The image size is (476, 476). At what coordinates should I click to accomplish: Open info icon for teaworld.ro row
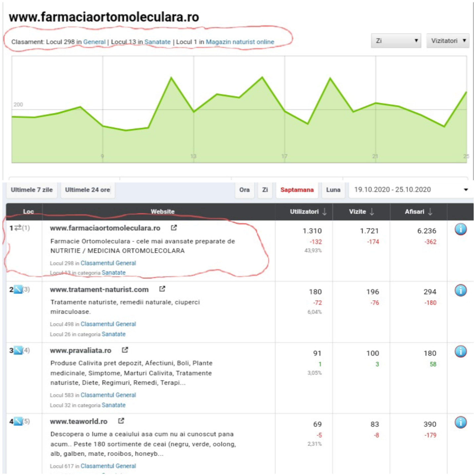(x=460, y=422)
